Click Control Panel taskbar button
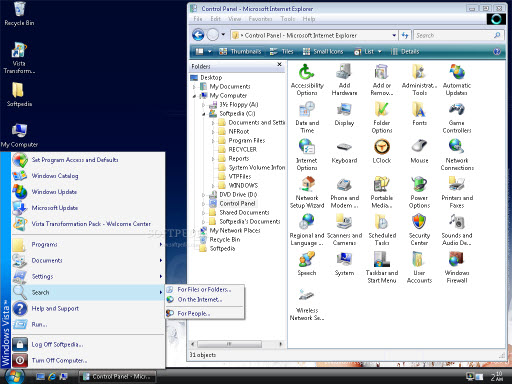 pos(117,376)
